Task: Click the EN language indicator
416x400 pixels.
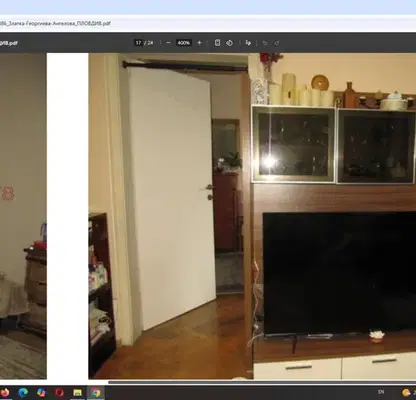Action: (381, 392)
